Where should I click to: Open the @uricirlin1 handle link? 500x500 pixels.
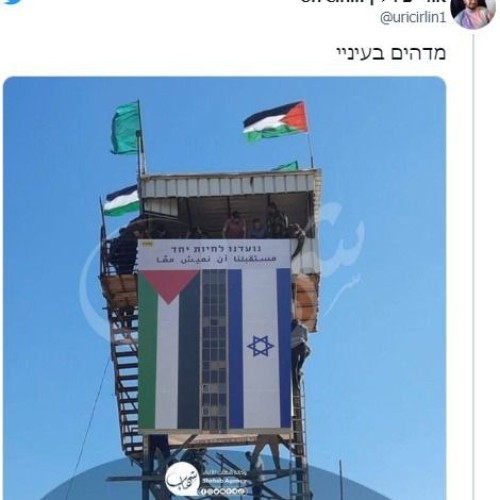(413, 18)
